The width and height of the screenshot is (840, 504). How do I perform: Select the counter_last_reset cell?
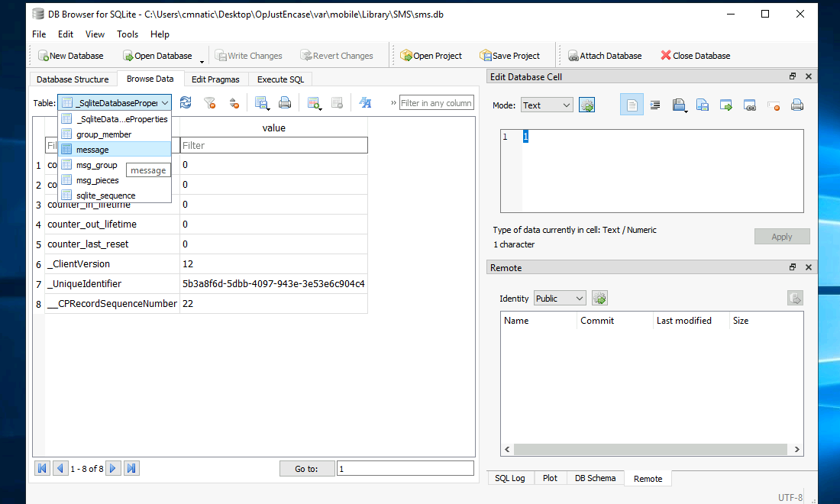coord(112,244)
